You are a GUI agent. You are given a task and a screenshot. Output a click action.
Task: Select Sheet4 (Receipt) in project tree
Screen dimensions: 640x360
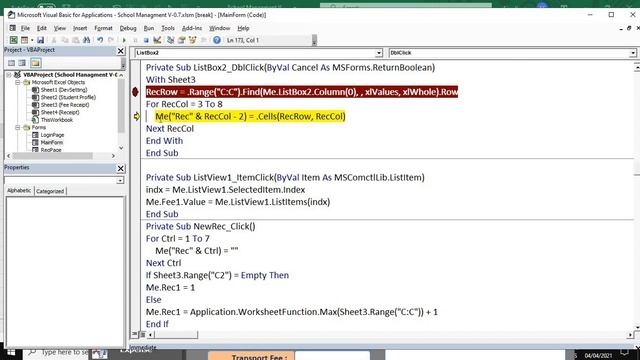(60, 112)
